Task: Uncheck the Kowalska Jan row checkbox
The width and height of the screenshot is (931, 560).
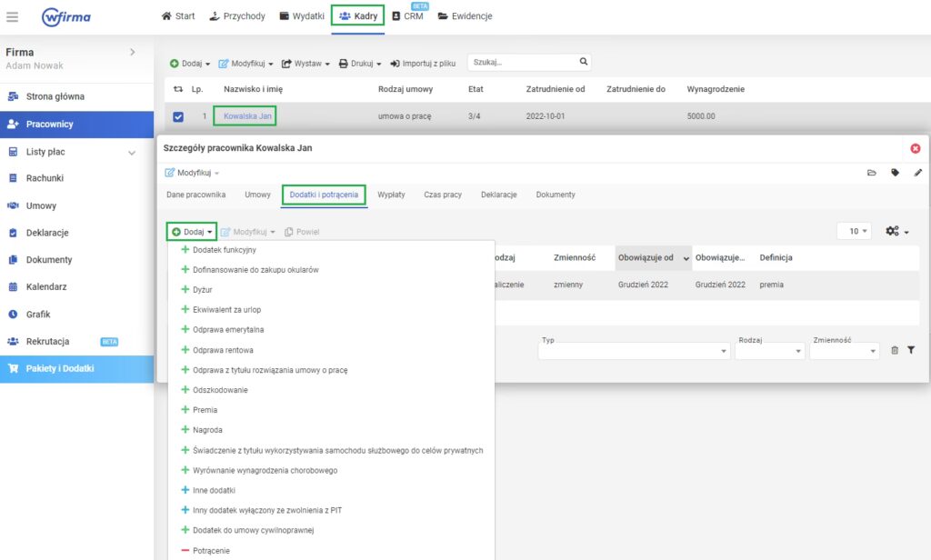Action: click(178, 116)
